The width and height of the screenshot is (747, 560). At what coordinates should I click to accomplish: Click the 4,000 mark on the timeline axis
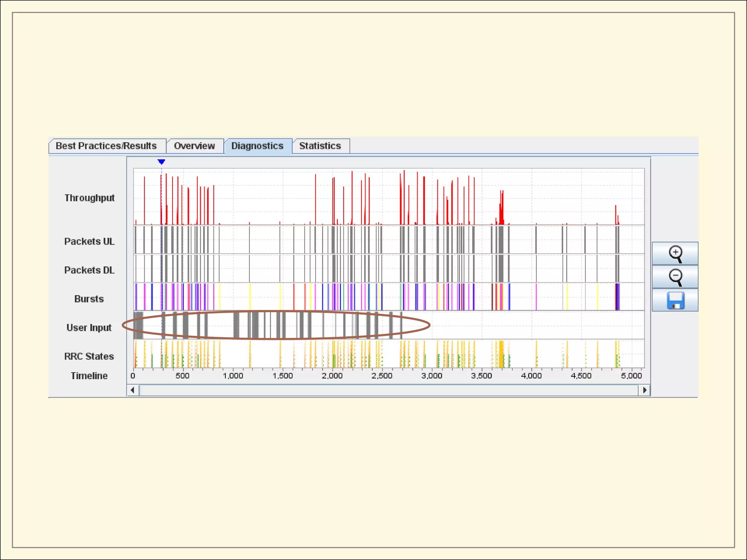(531, 376)
